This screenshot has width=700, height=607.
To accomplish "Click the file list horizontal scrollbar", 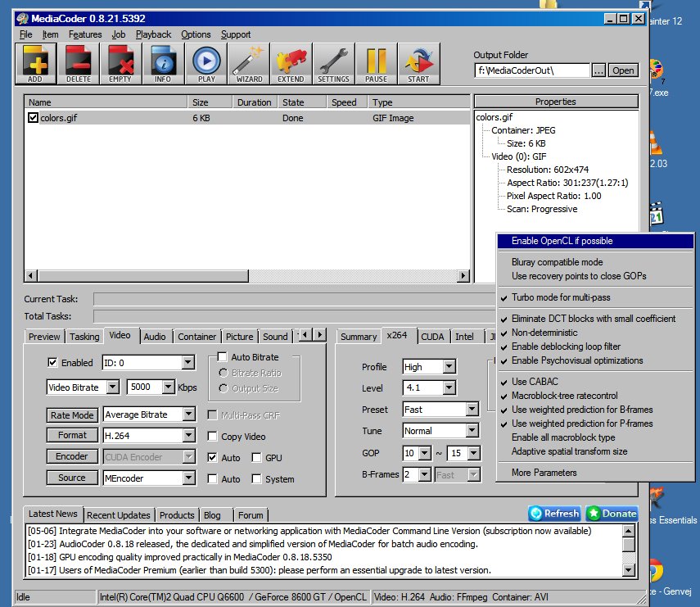I will [x=246, y=276].
